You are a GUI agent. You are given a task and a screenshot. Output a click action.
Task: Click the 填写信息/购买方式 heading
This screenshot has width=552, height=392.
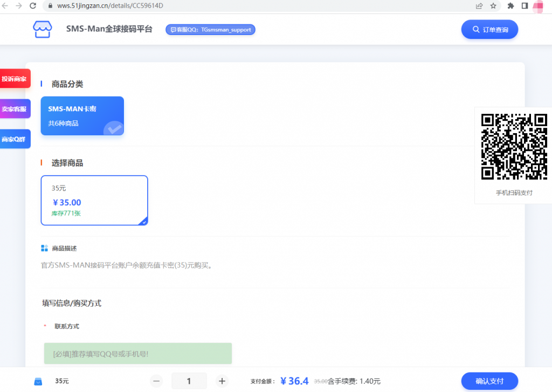72,303
